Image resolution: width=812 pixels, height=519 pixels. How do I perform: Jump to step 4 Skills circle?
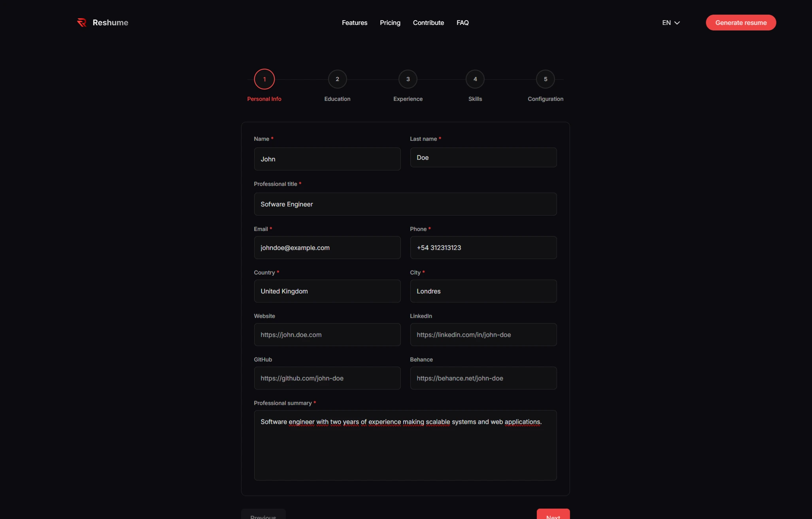coord(475,79)
